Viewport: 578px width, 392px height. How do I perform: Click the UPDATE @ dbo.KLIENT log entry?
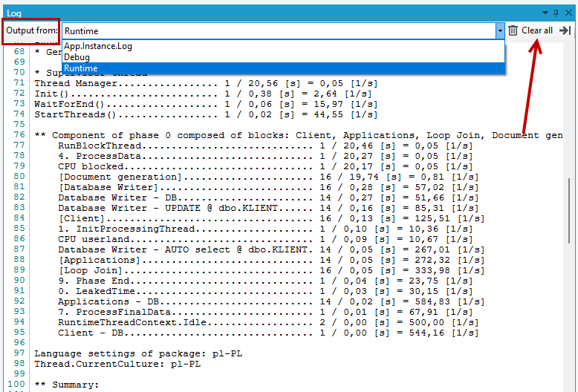(268, 208)
